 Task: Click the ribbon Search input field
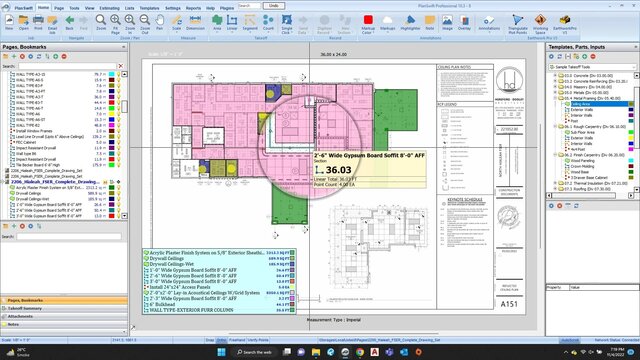click(249, 6)
